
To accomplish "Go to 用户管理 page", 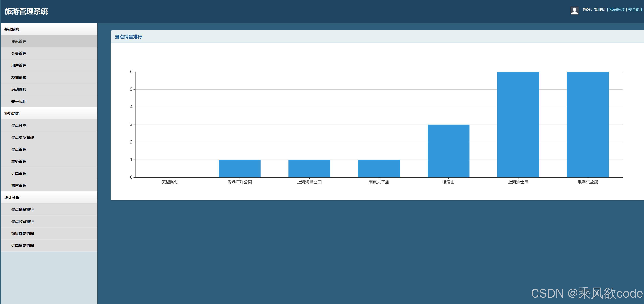I will (19, 65).
